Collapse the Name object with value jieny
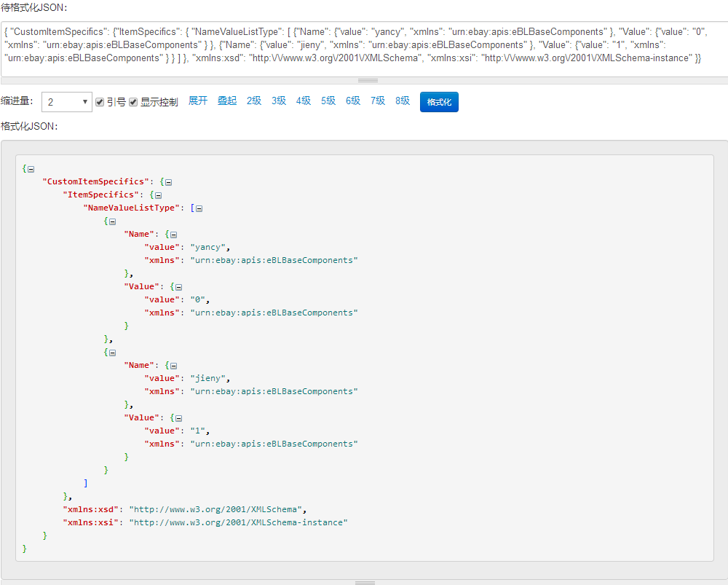 (174, 366)
